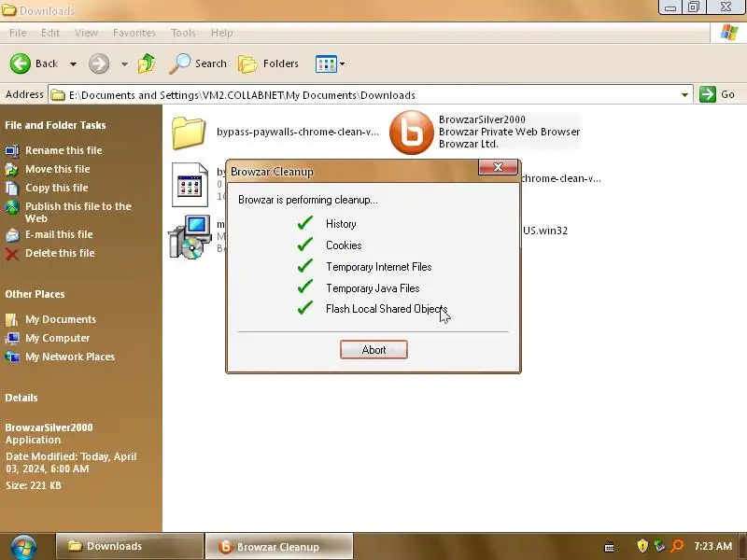Click the keyboard tray icon
The image size is (747, 560).
[610, 546]
